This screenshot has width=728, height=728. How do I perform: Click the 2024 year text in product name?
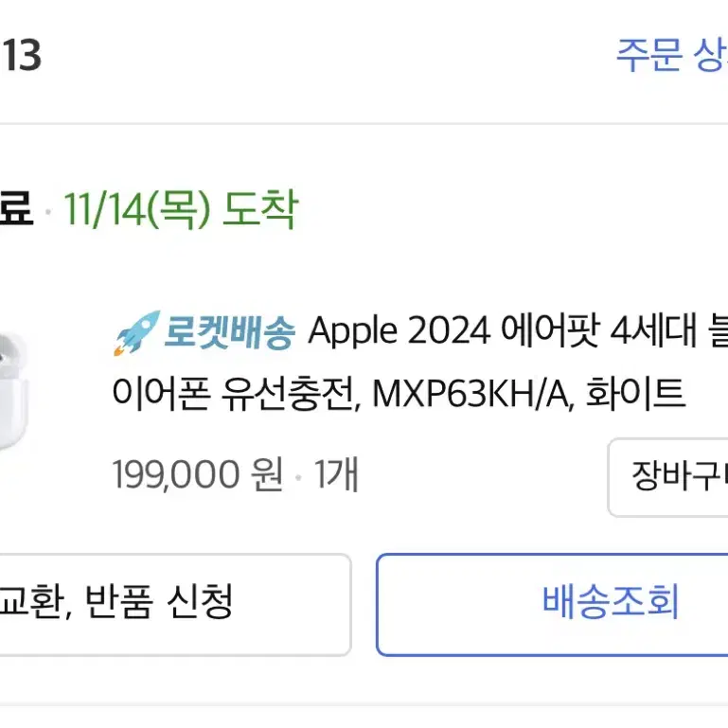449,331
